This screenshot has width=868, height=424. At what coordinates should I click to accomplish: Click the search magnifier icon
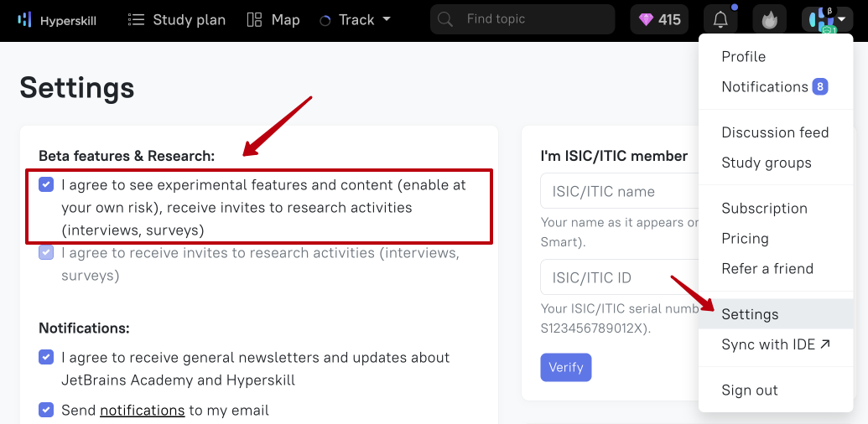point(444,19)
